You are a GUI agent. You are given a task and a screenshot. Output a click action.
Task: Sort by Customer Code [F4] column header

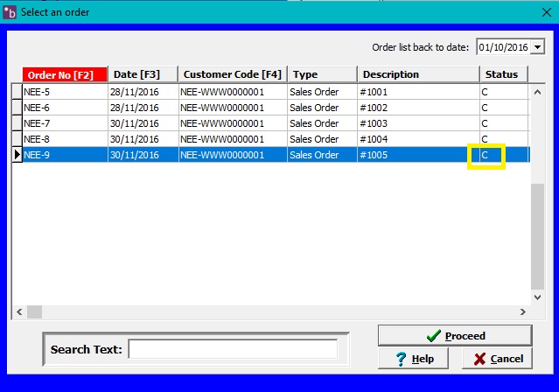point(233,74)
